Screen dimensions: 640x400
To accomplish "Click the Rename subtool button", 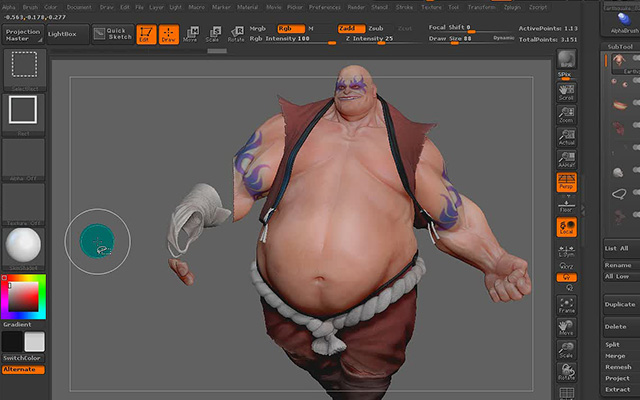I will pos(622,265).
